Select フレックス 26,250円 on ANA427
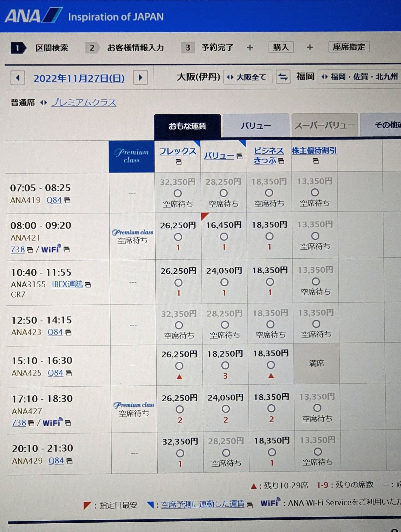The width and height of the screenshot is (401, 532). pos(180,409)
